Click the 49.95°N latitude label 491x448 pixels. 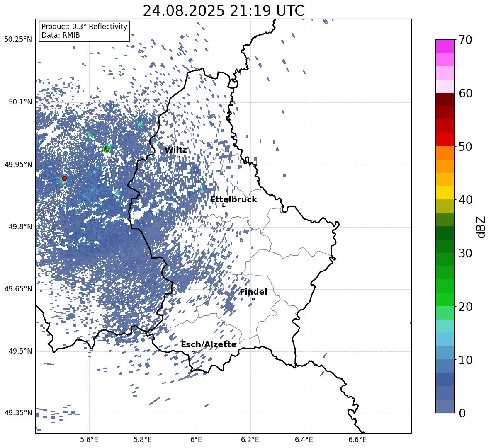coord(18,165)
